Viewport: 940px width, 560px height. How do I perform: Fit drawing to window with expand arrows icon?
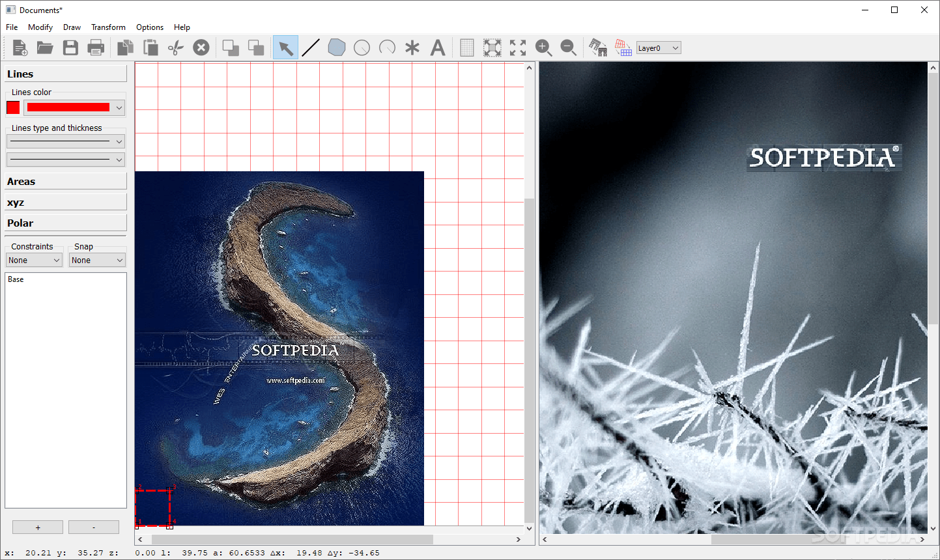[x=518, y=48]
